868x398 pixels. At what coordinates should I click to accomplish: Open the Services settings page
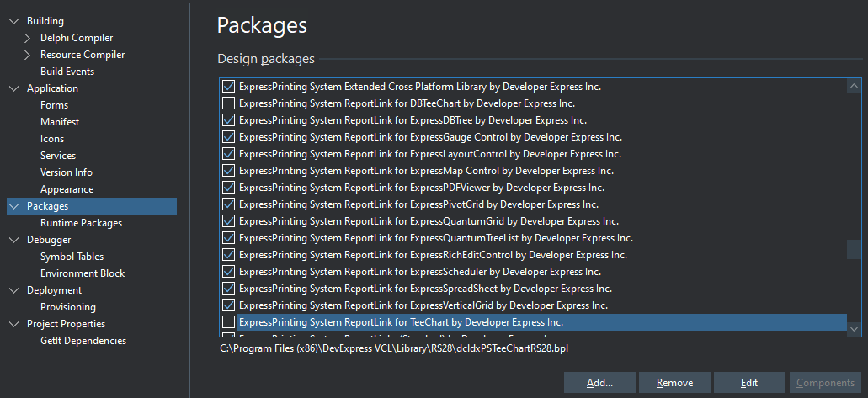(x=58, y=156)
